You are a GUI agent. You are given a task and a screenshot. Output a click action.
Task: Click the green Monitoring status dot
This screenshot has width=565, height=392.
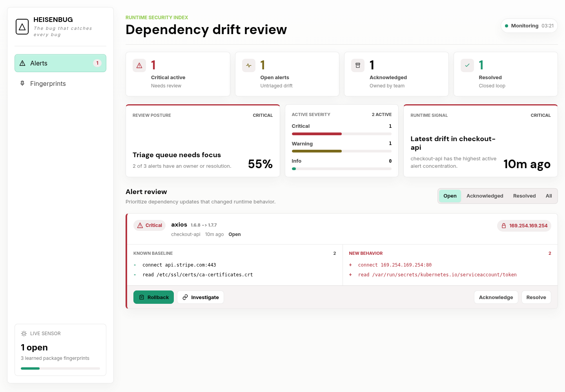click(x=507, y=26)
